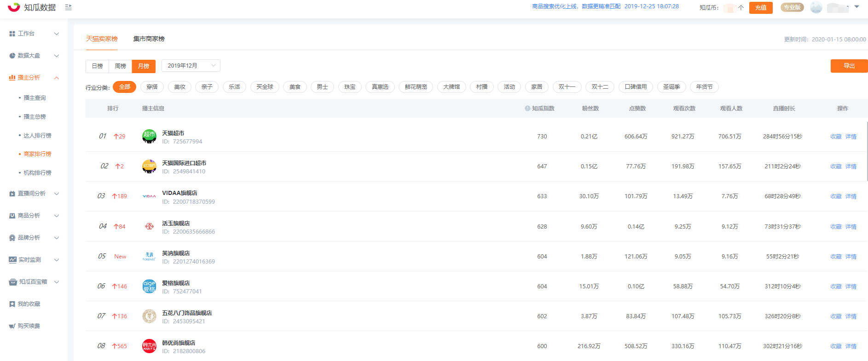Screen dimensions: 868x361
Task: Click 详情 for 天猫国际进口超市 row
Action: (851, 166)
